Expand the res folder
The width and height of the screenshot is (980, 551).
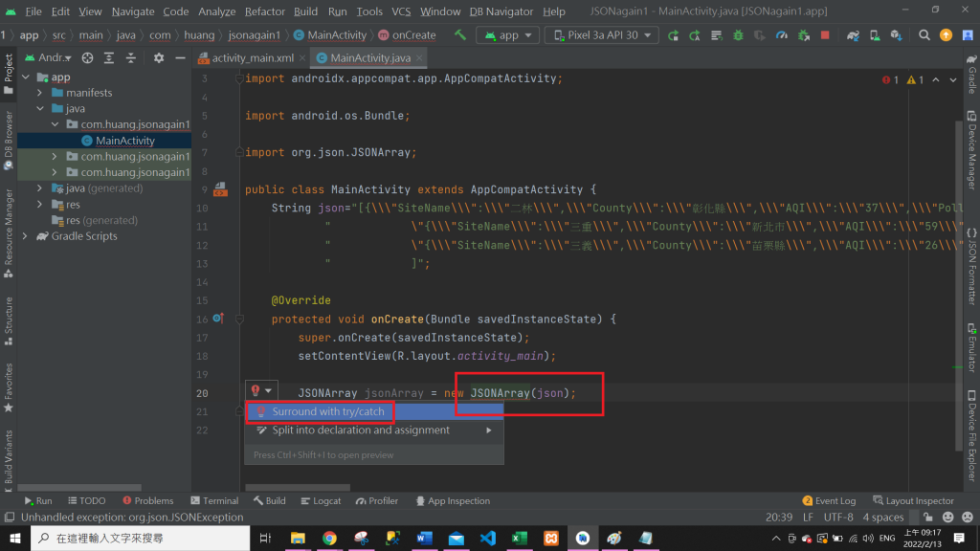[40, 205]
